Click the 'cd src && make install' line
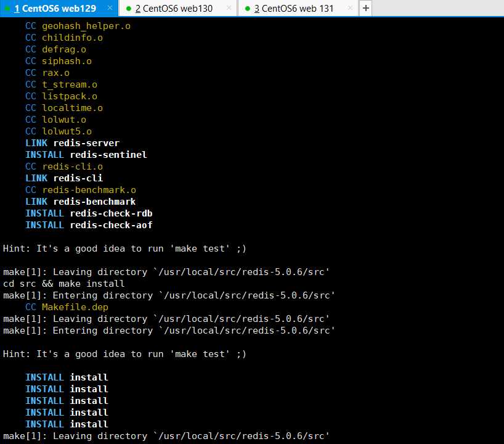 (x=64, y=284)
